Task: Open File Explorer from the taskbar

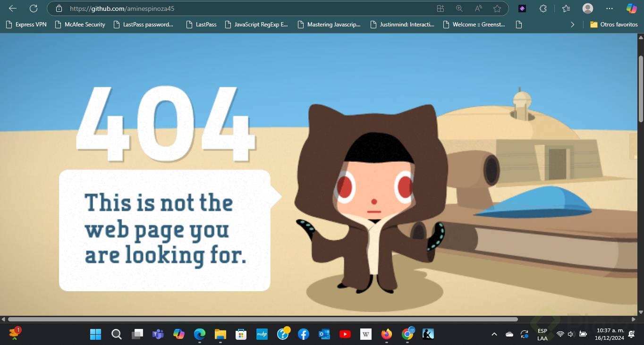Action: pyautogui.click(x=220, y=334)
